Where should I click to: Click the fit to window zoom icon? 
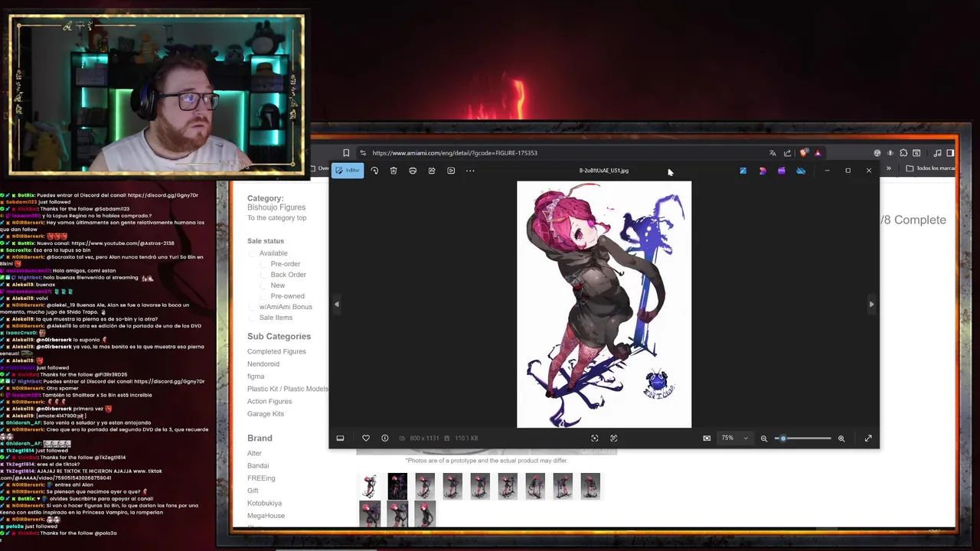707,439
